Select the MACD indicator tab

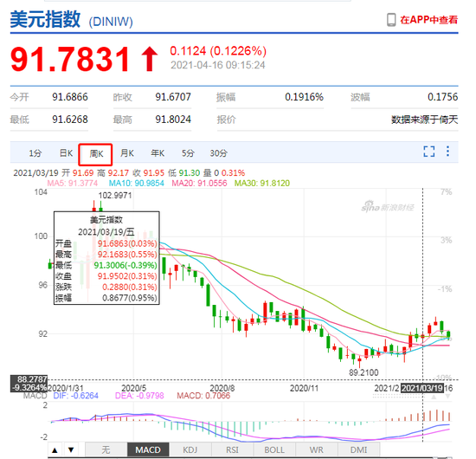pyautogui.click(x=148, y=449)
